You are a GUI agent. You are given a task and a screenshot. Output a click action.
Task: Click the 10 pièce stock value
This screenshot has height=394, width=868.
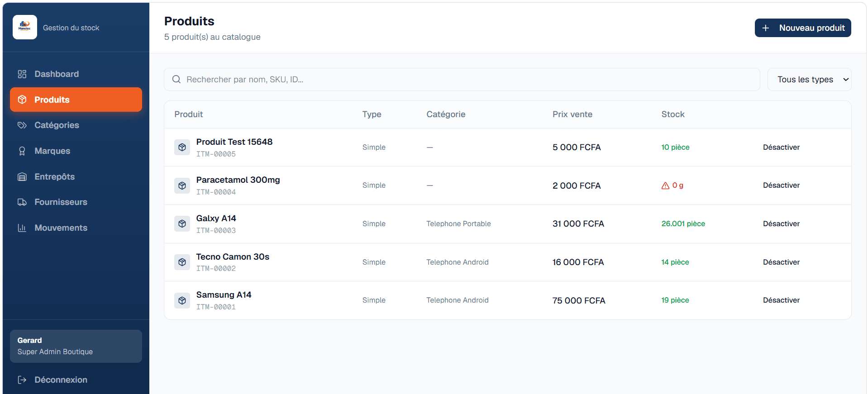tap(675, 147)
